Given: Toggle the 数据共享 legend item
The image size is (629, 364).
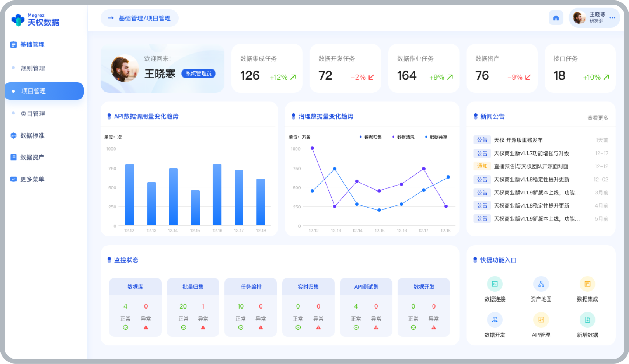Looking at the screenshot, I should [437, 137].
